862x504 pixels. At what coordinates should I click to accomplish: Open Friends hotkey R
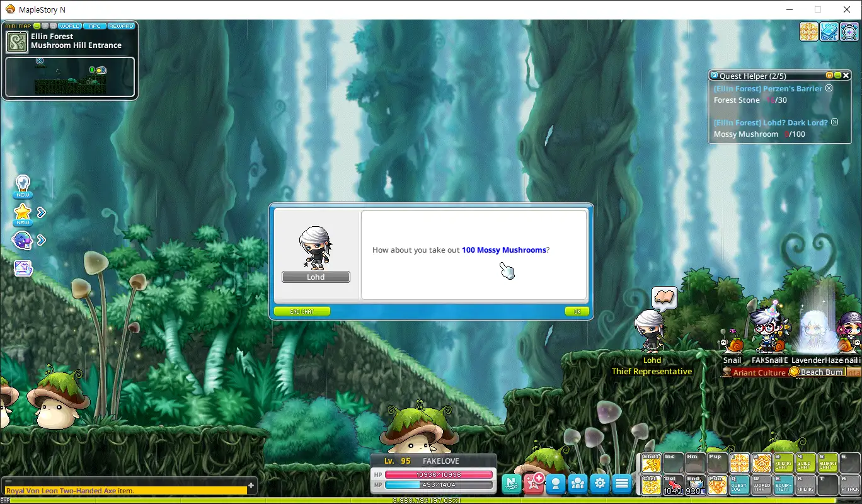pyautogui.click(x=806, y=485)
